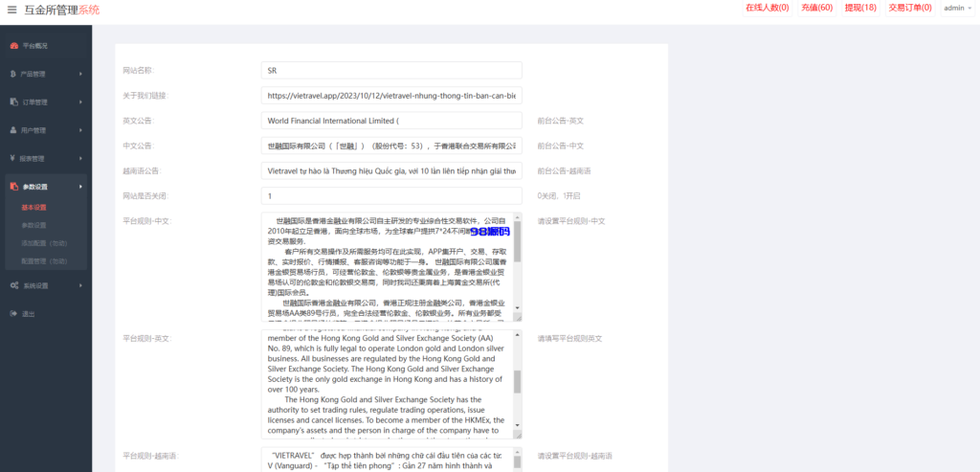Click scrollbar thumb of 平台规则-中文 textarea
980x472 pixels.
pyautogui.click(x=517, y=240)
